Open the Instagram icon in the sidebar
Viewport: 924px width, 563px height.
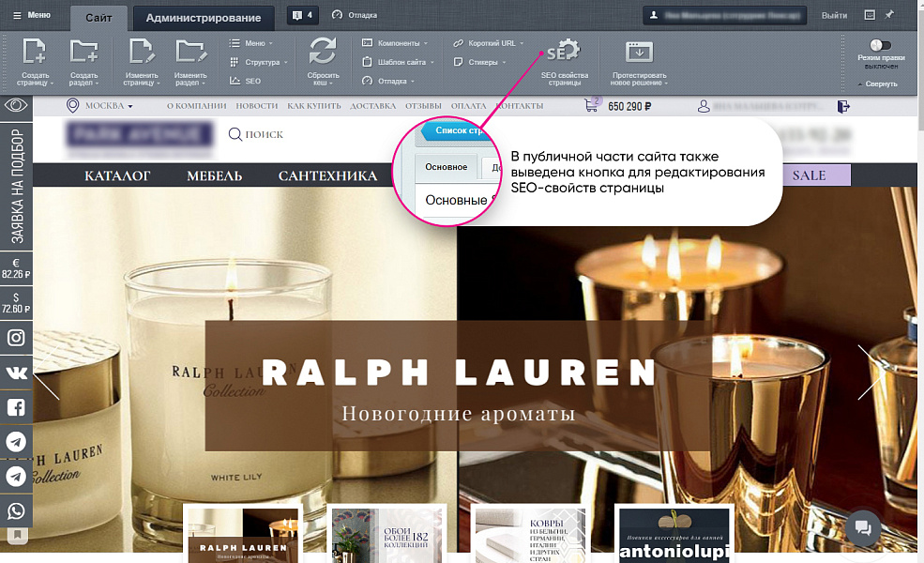pyautogui.click(x=16, y=338)
